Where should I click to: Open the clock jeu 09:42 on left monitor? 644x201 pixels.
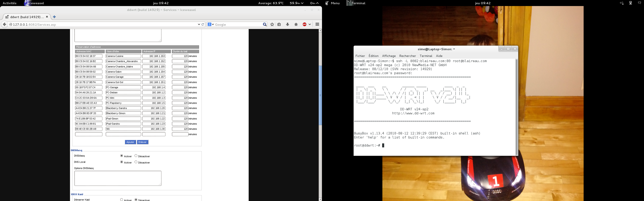[161, 3]
